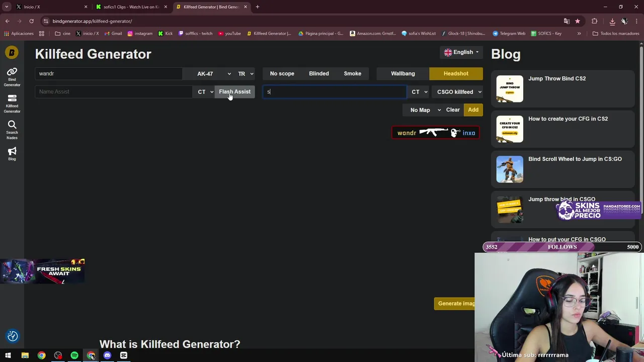
Task: Close the sofics1 Clips tab
Action: 166,7
